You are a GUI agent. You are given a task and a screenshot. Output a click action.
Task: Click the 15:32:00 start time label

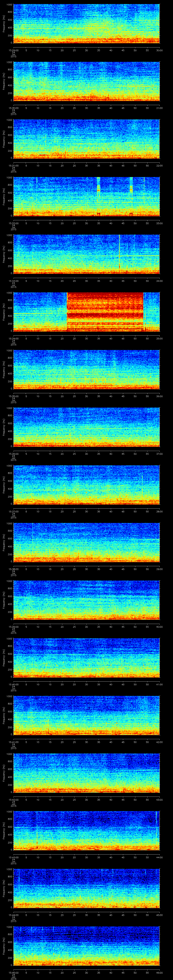click(x=13, y=223)
